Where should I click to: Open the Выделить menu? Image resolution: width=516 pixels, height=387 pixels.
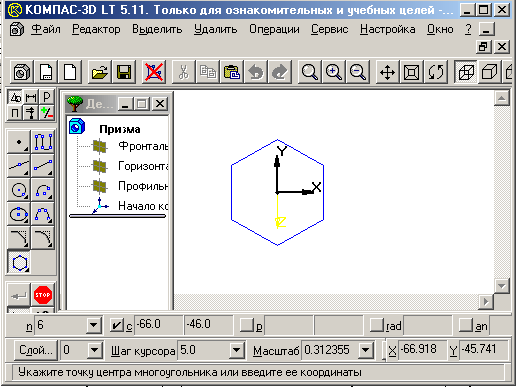pyautogui.click(x=157, y=29)
